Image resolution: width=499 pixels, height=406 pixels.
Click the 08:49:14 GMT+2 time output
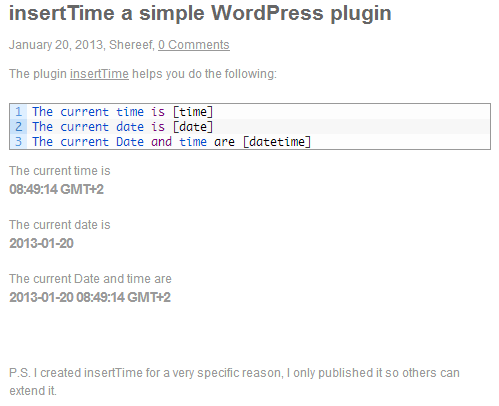click(56, 189)
